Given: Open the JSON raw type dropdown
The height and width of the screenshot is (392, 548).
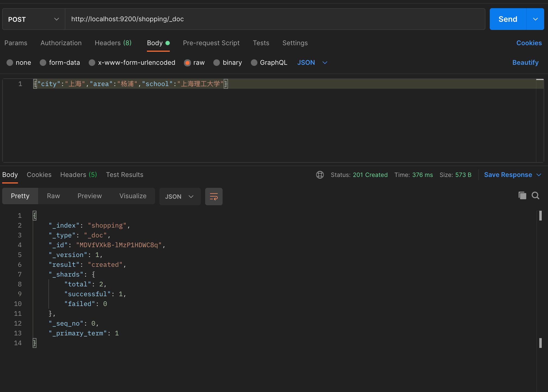Looking at the screenshot, I should pos(312,63).
